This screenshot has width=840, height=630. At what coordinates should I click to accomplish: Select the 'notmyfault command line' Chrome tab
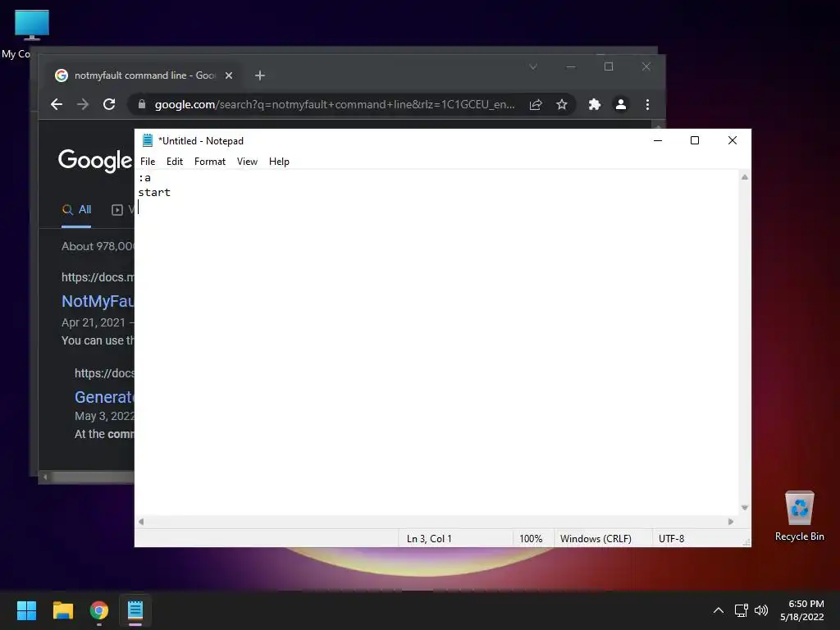(x=143, y=75)
